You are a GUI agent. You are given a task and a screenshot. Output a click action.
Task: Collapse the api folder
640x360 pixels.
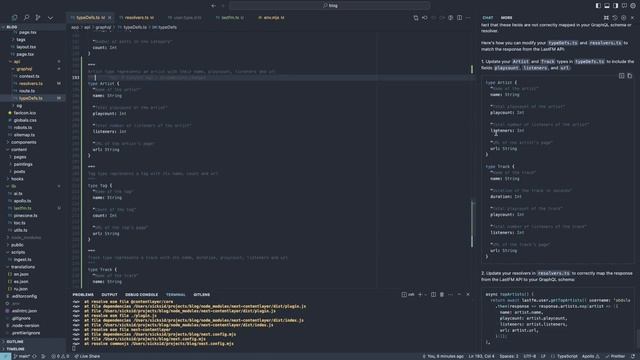[33, 61]
